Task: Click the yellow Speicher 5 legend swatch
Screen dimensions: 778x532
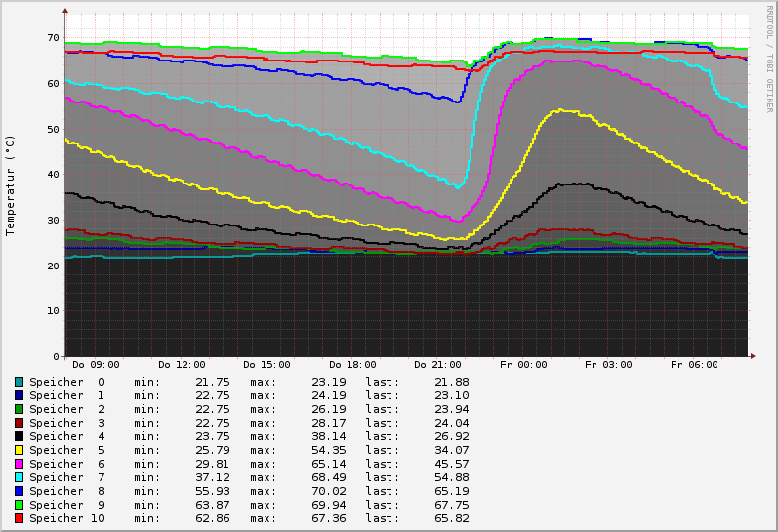Action: click(x=19, y=450)
